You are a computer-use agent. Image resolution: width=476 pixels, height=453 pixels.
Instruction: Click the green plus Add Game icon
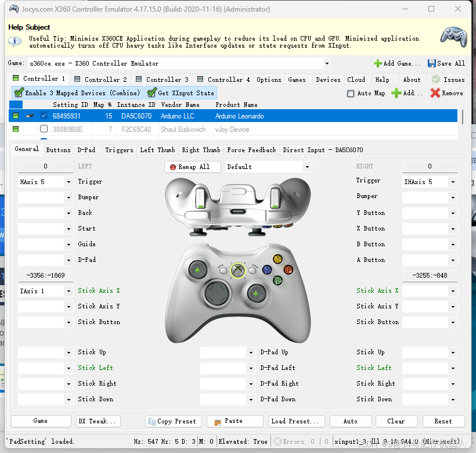point(378,63)
